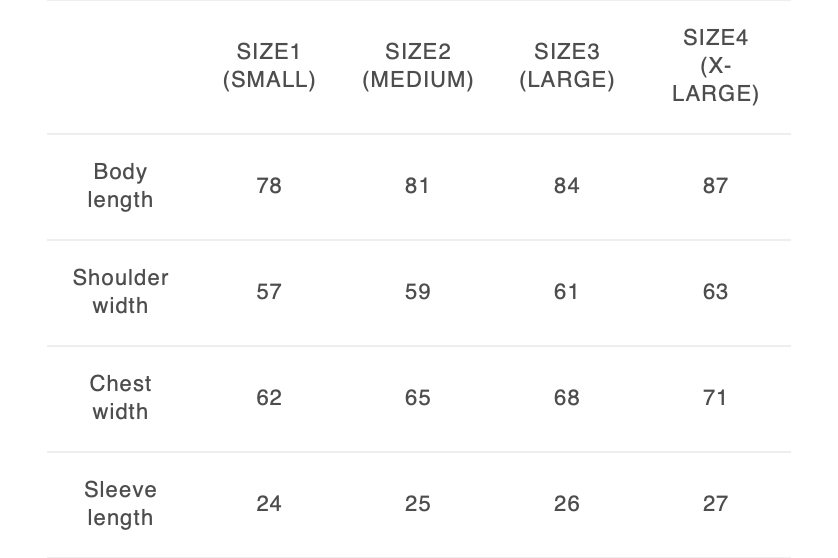Click Body length value 78 for SMALL

tap(269, 186)
